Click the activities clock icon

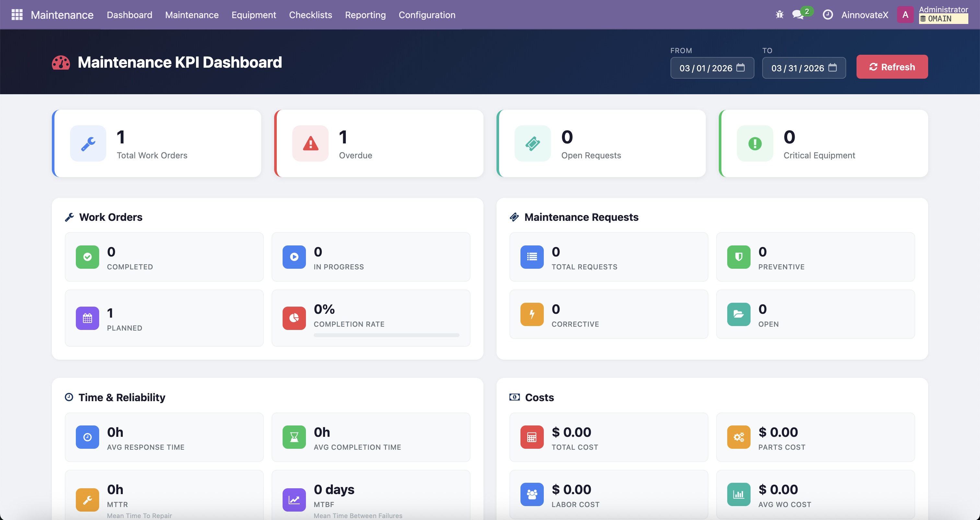coord(827,15)
